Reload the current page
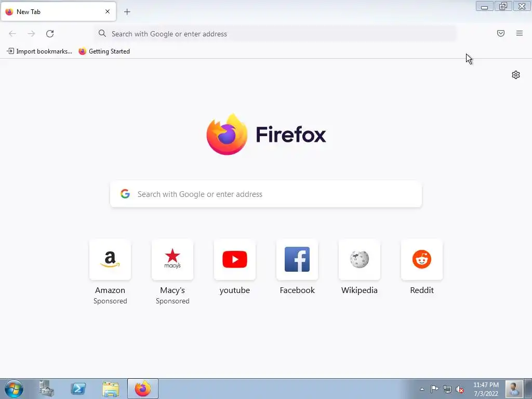The image size is (532, 399). pyautogui.click(x=50, y=34)
